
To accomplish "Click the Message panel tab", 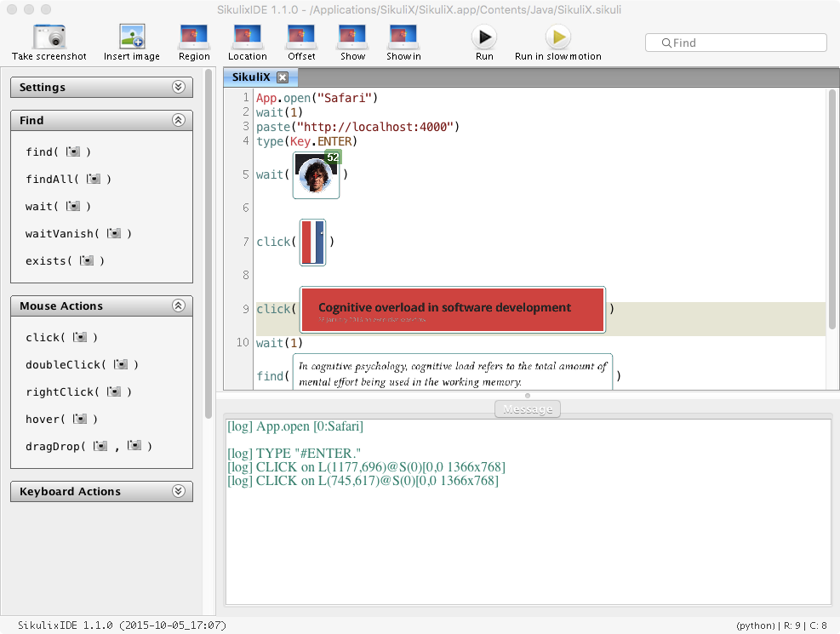I will point(528,409).
